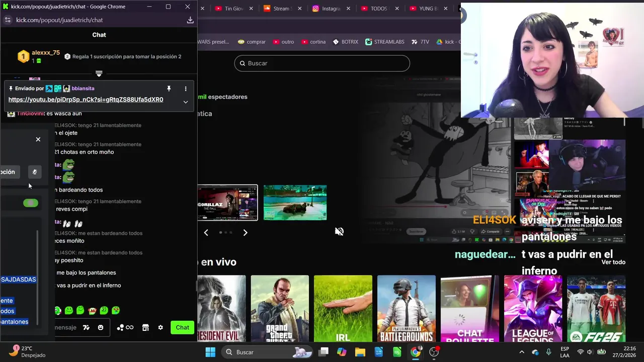Click the taskbar Buscar search box
Viewport: 644px width, 362px height.
[268, 352]
